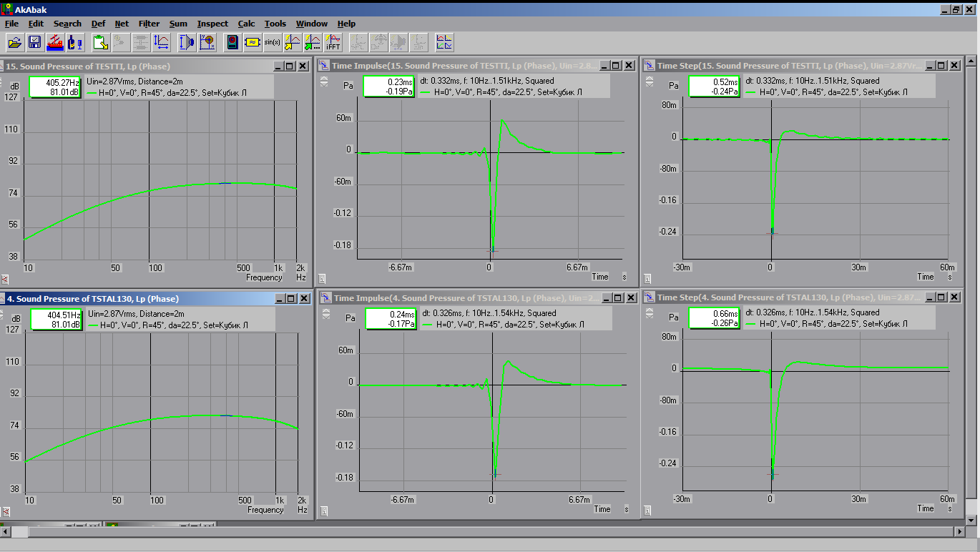Click left arrow of horizontal scrollbar

6,533
